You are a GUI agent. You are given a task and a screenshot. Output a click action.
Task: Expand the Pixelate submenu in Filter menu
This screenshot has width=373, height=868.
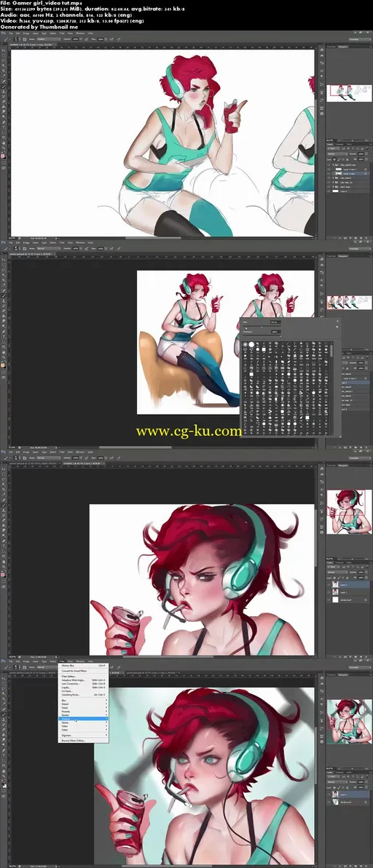83,712
